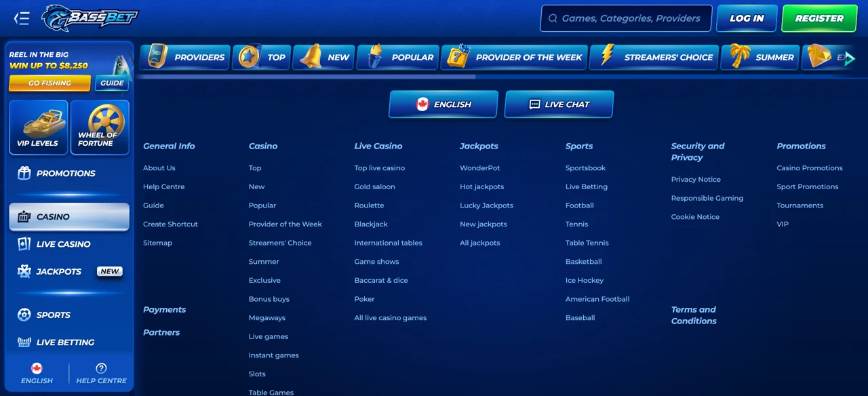This screenshot has width=868, height=396.
Task: Select Promotions in the sidebar menu
Action: click(x=69, y=173)
